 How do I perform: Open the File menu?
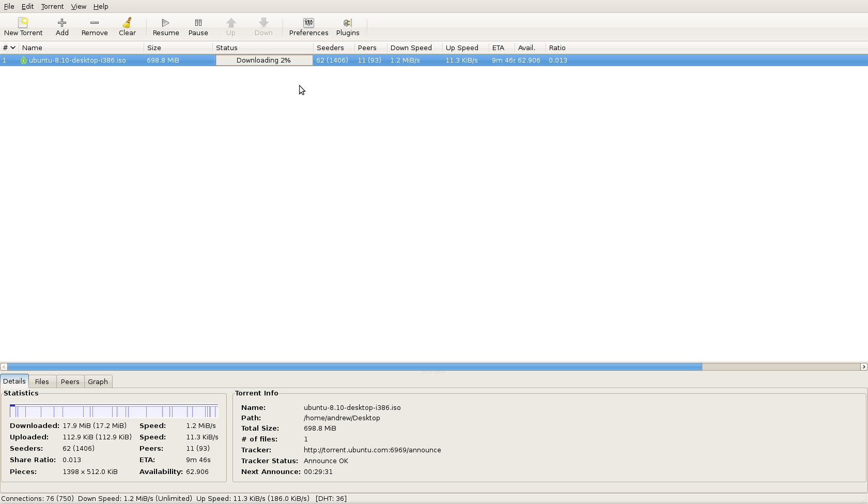[x=9, y=6]
